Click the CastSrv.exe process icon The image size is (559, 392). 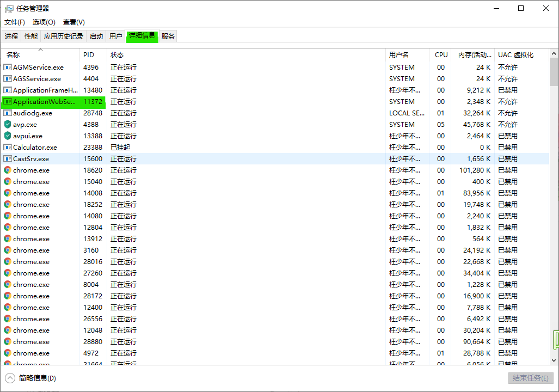coord(8,158)
